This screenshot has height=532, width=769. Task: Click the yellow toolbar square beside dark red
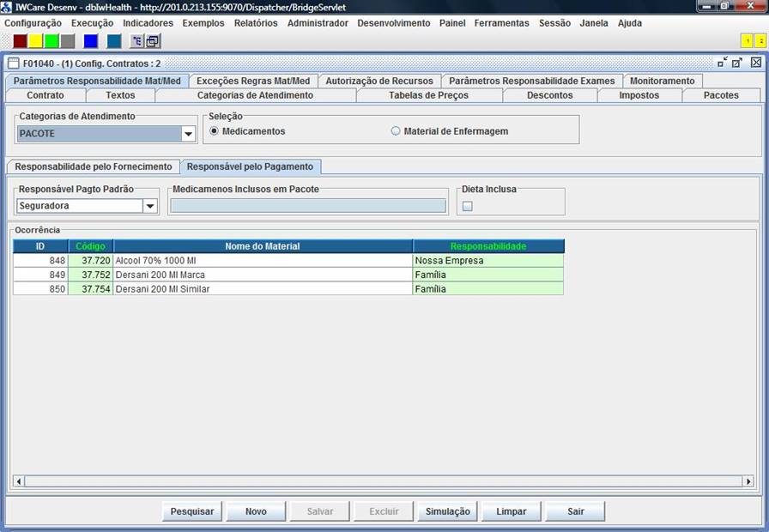[x=36, y=41]
